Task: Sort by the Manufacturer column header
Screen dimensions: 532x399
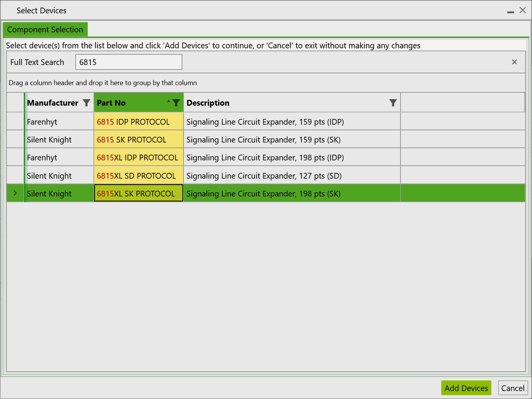Action: [x=53, y=103]
